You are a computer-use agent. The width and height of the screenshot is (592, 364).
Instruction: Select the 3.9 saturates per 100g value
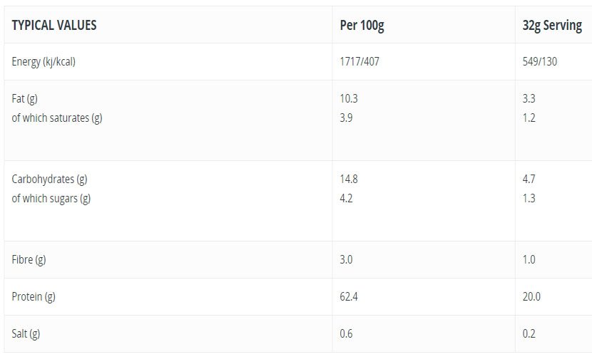(346, 118)
